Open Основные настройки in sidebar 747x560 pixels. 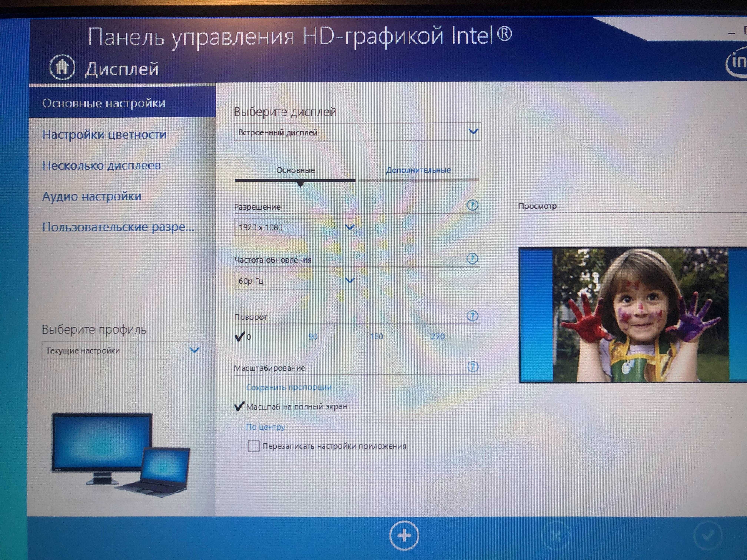point(122,103)
